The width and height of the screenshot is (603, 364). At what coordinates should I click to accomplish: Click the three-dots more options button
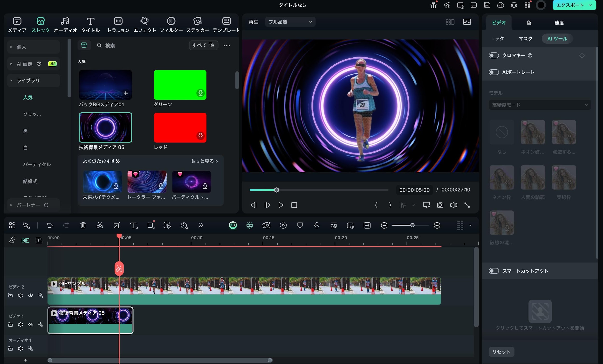pos(227,45)
